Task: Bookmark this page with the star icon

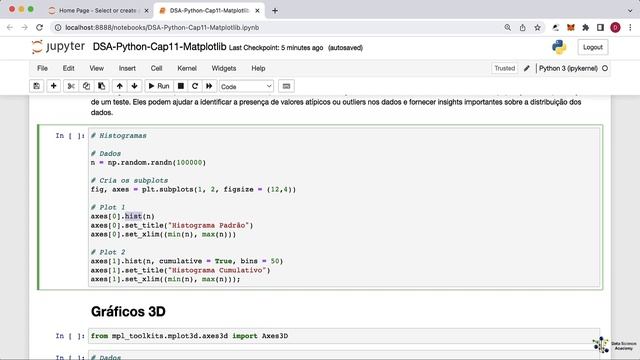Action: coord(538,27)
